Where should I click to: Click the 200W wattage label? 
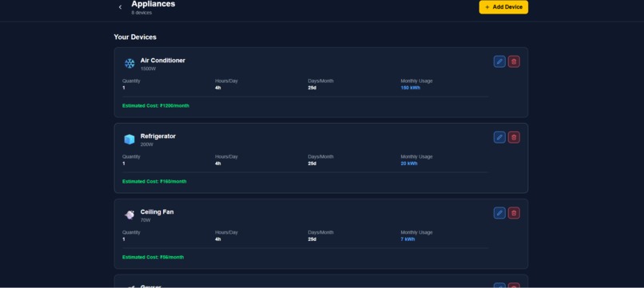point(147,144)
